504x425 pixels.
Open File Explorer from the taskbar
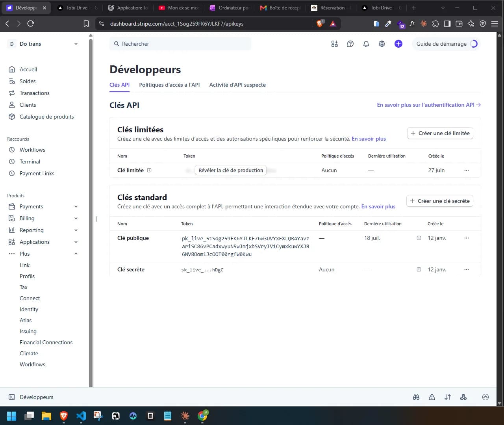coord(46,416)
